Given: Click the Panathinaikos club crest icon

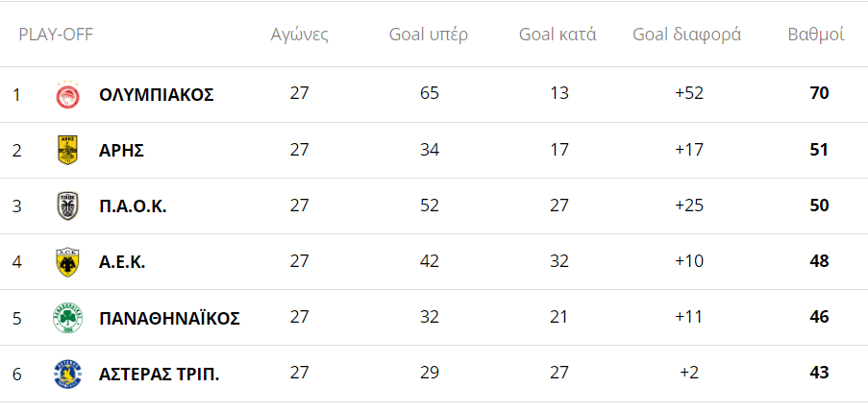Looking at the screenshot, I should [67, 317].
